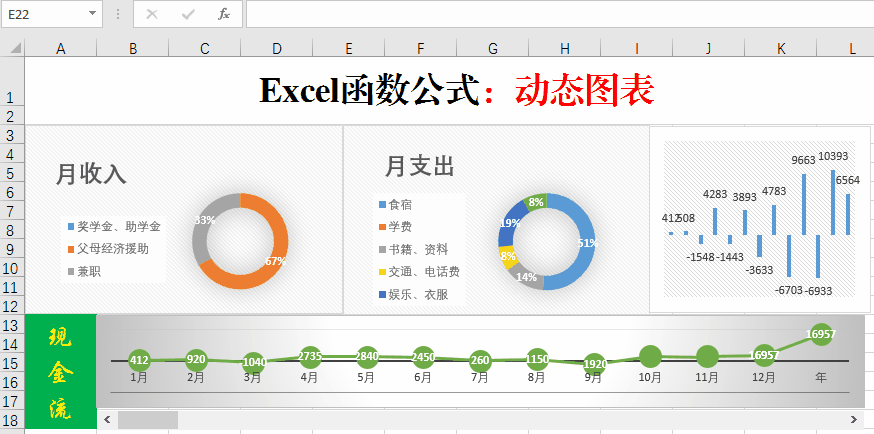874x434 pixels.
Task: Click the bar labeled 4283
Action: (715, 221)
